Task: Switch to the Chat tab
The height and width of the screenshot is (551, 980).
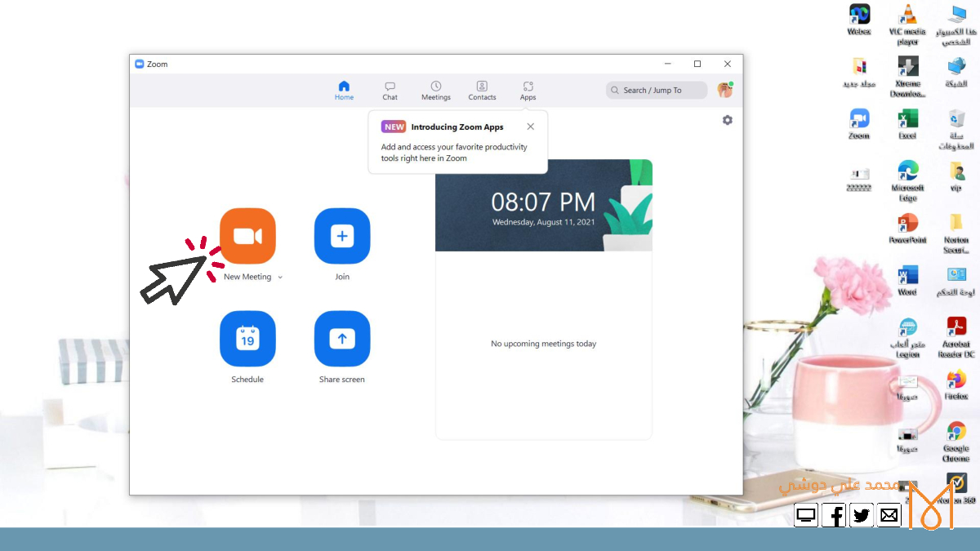Action: [x=390, y=91]
